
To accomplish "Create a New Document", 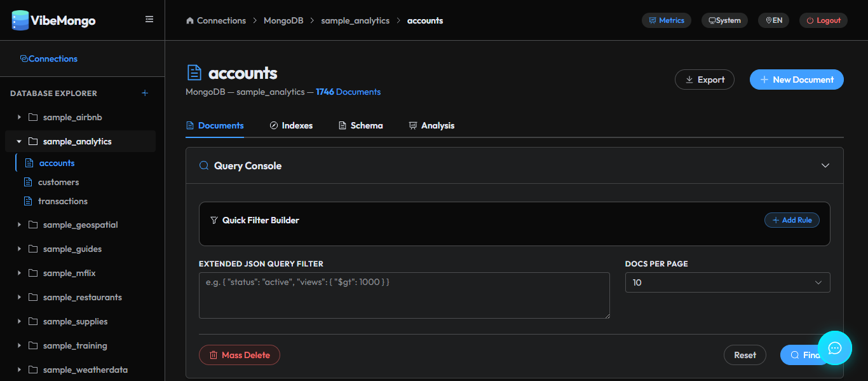I will [x=797, y=80].
